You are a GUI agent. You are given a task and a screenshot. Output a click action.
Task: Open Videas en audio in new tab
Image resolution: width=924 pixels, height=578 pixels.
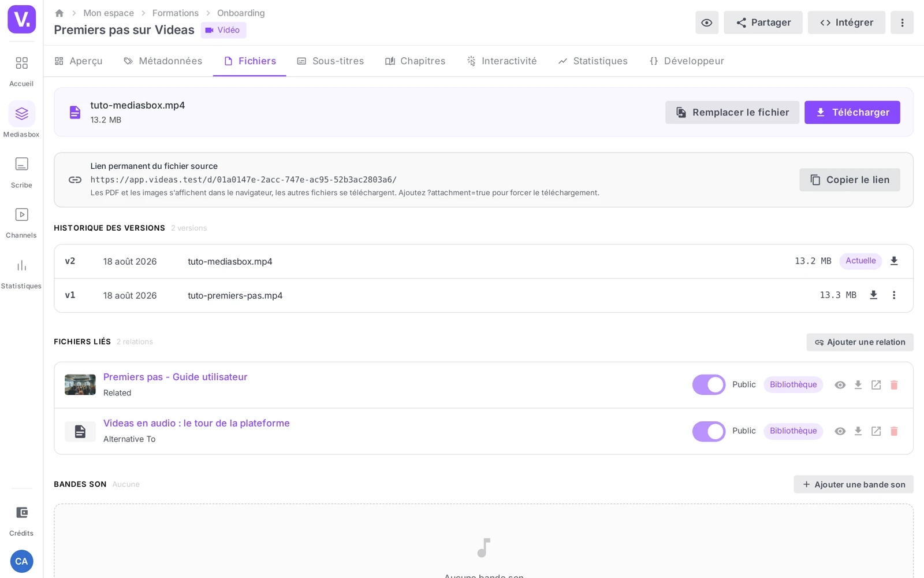[x=876, y=431]
